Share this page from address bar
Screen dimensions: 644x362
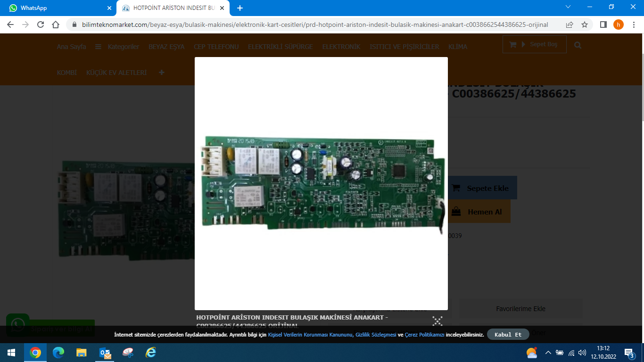[570, 25]
